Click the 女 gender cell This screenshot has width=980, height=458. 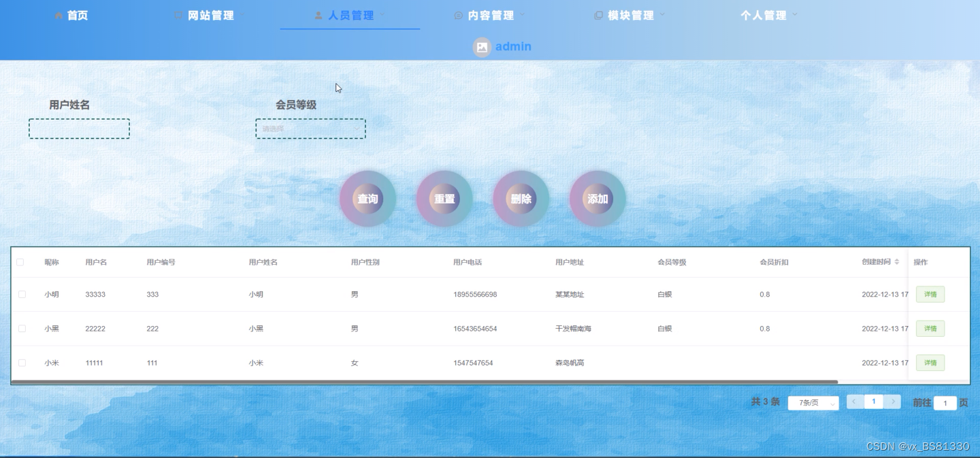point(355,363)
